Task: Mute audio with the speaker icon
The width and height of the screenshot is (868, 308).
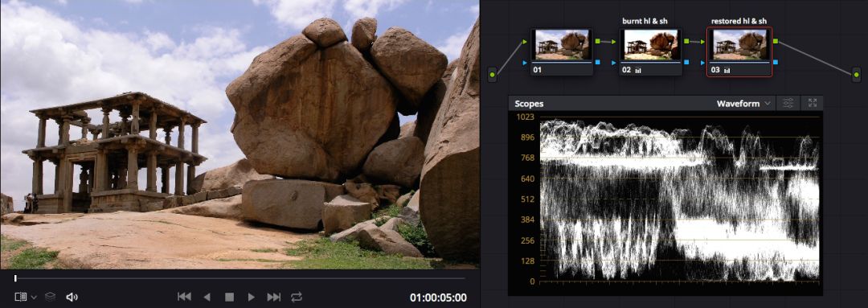Action: click(72, 297)
